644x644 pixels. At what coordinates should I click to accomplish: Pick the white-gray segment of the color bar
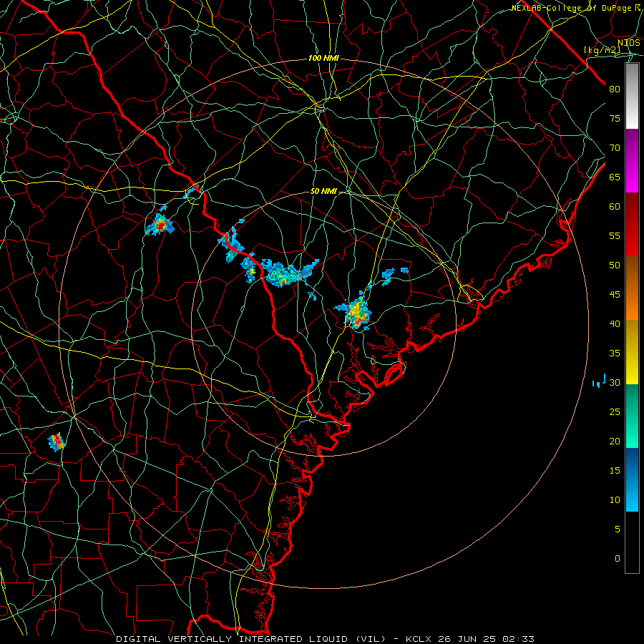(x=632, y=96)
